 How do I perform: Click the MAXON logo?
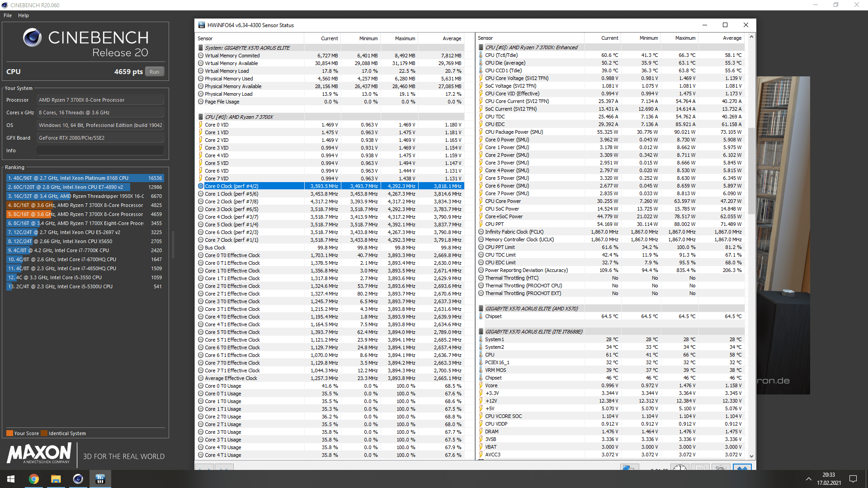39,453
